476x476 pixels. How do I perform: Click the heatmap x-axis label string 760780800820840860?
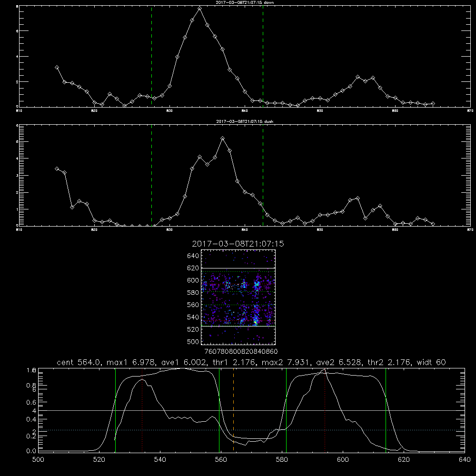pyautogui.click(x=241, y=352)
